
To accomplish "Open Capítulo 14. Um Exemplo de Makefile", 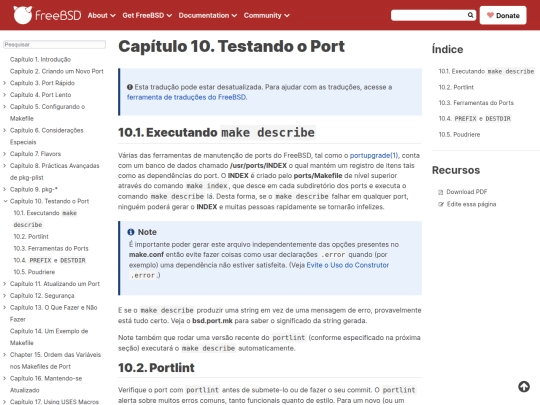I will pos(49,337).
